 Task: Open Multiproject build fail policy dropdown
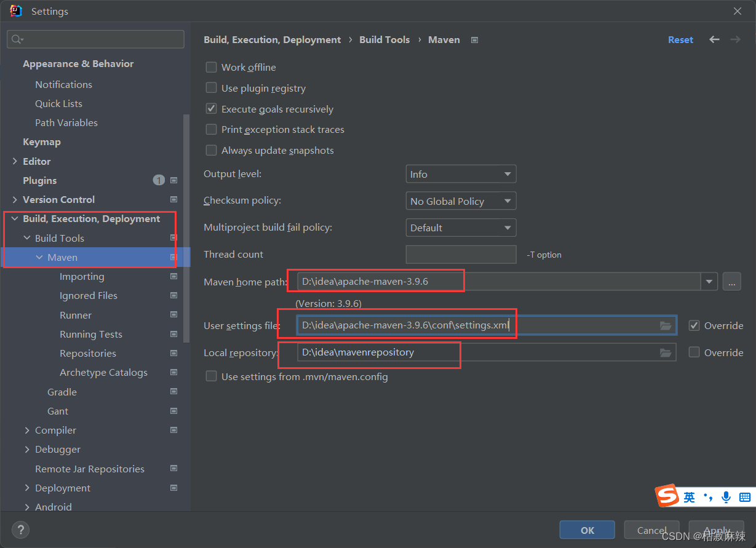click(461, 228)
